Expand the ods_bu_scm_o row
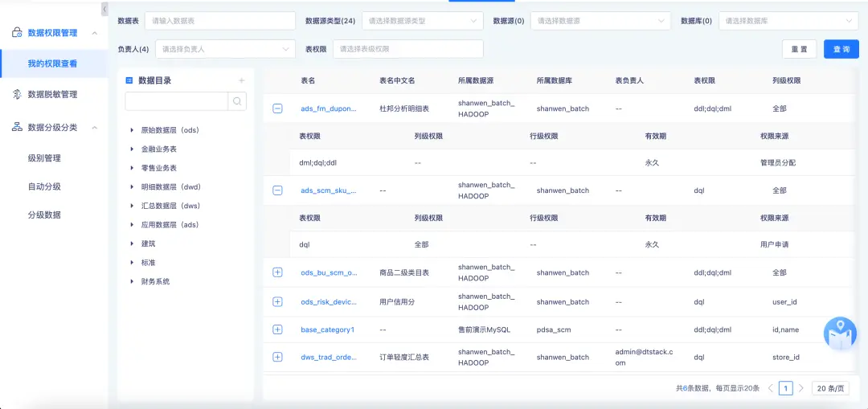The height and width of the screenshot is (409, 868). (277, 272)
